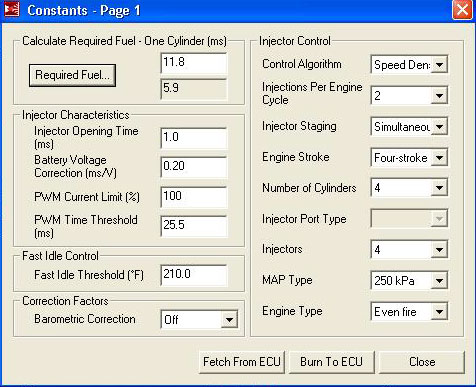Edit the Fast Idle Threshold field
The image size is (476, 387).
point(194,275)
